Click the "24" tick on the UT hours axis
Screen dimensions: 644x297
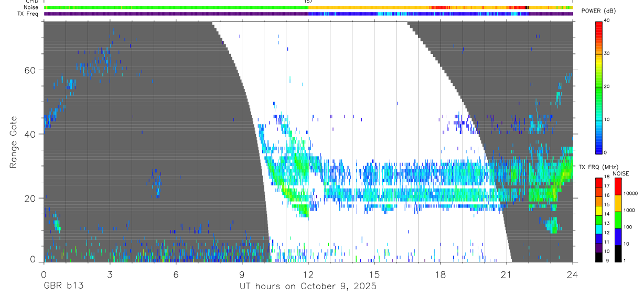point(572,274)
